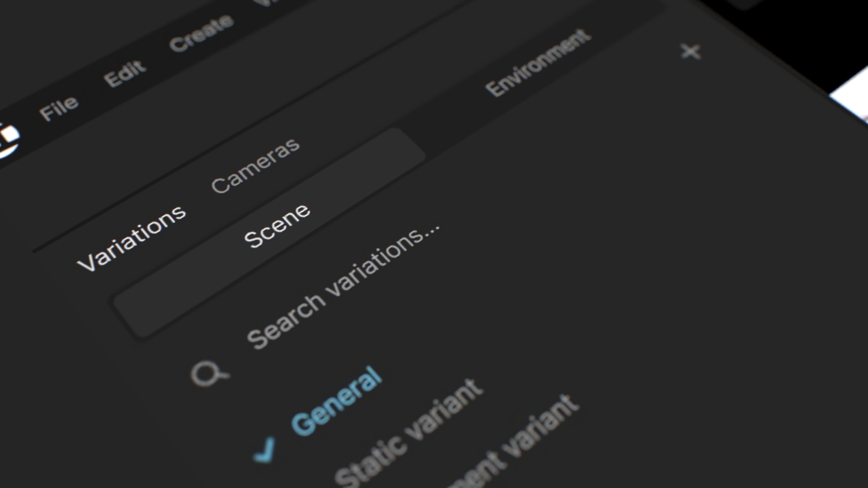Open the File menu
Viewport: 868px width, 488px height.
(58, 108)
